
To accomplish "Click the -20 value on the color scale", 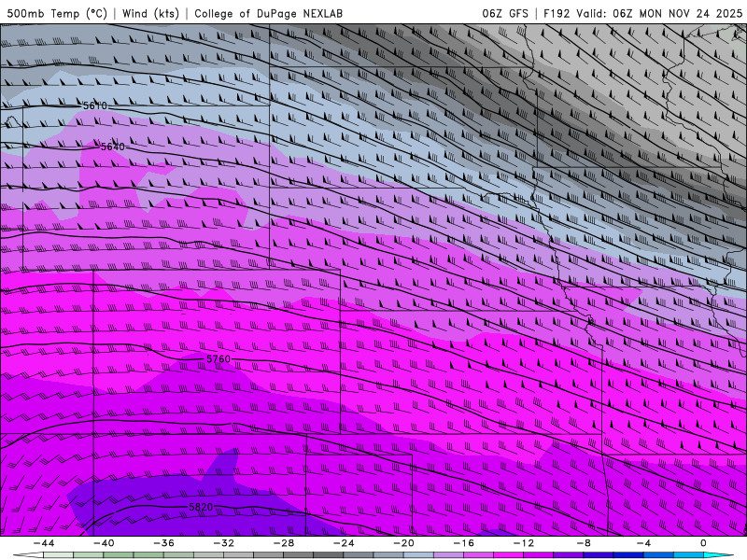I will [x=403, y=543].
